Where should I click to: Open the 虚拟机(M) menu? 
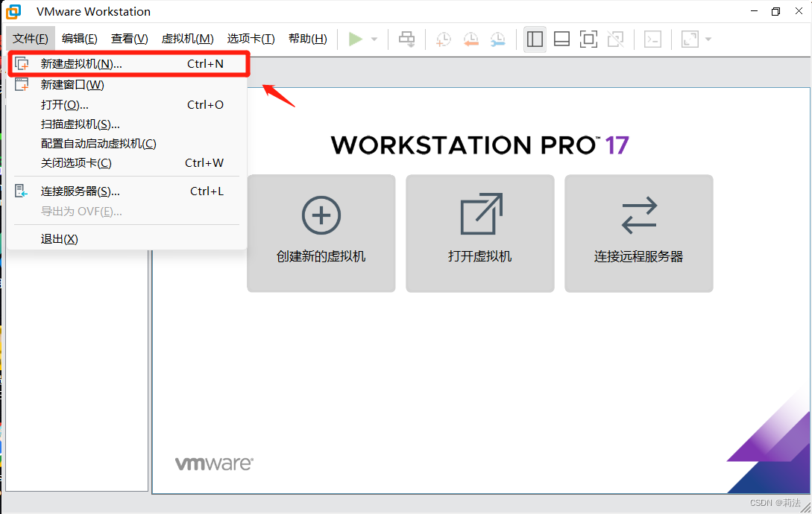point(187,39)
